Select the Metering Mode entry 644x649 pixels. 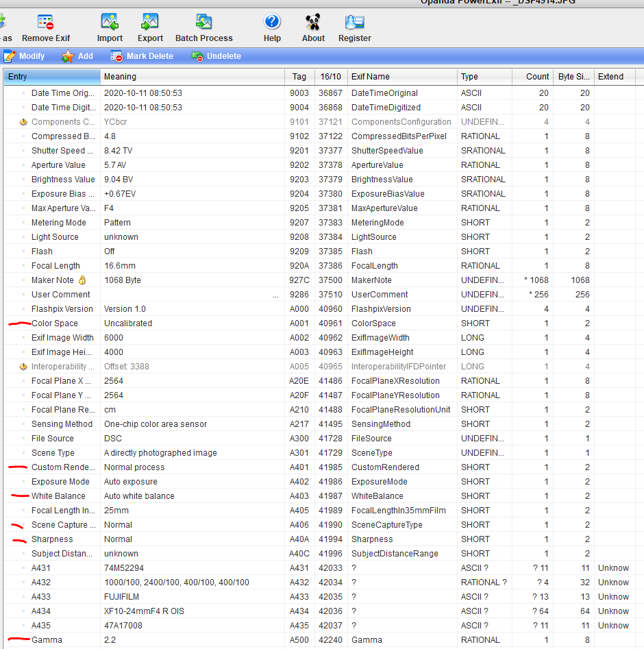click(59, 223)
